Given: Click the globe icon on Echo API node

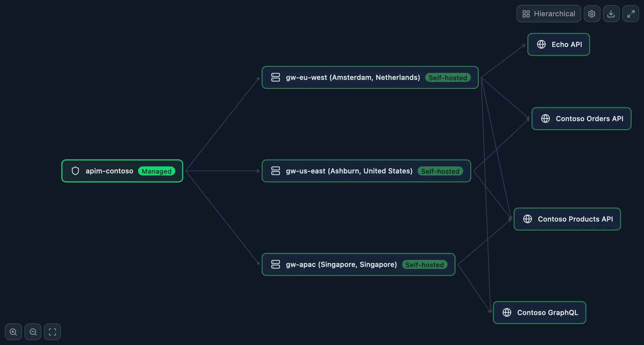Looking at the screenshot, I should [541, 44].
